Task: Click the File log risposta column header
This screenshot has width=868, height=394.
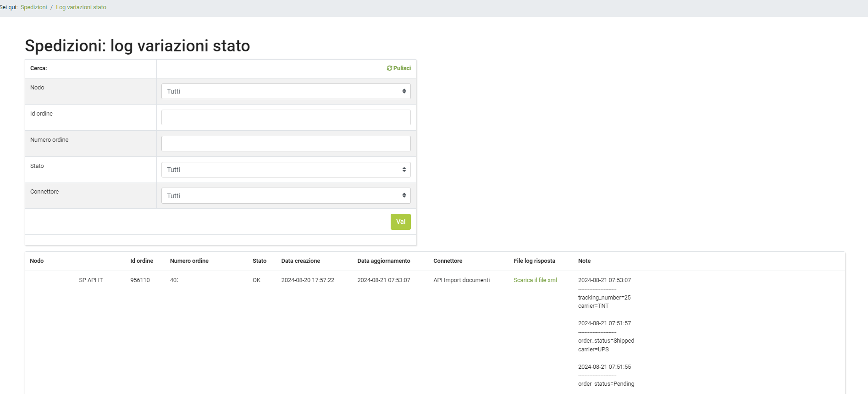Action: [x=534, y=261]
